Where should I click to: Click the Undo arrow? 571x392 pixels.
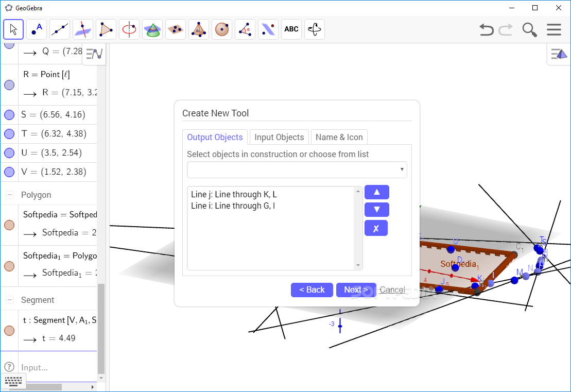coord(486,29)
